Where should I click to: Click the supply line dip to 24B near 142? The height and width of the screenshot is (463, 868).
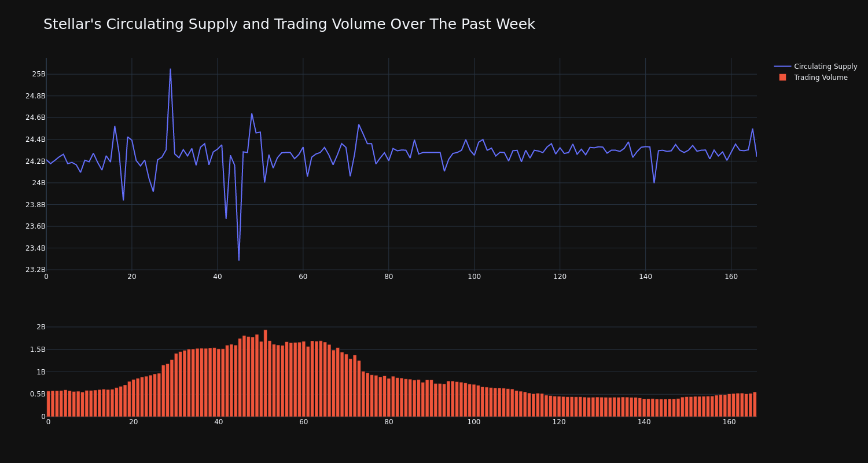click(x=654, y=182)
